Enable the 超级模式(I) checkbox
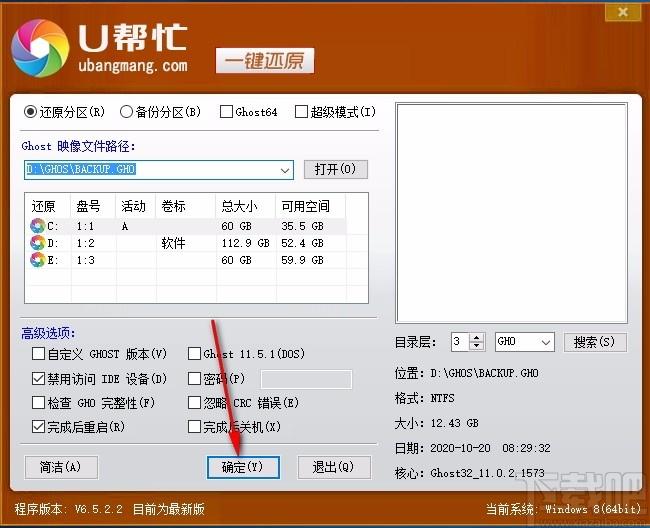This screenshot has height=528, width=650. tap(301, 111)
